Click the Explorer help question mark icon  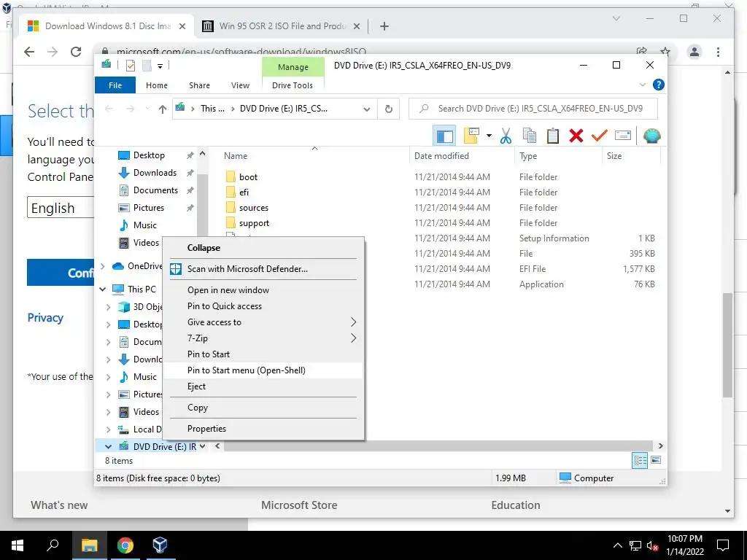[x=659, y=85]
